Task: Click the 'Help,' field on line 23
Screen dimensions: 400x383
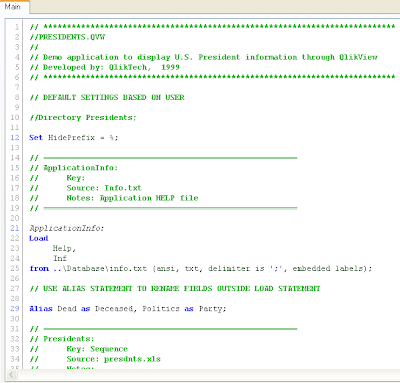Action: point(64,248)
